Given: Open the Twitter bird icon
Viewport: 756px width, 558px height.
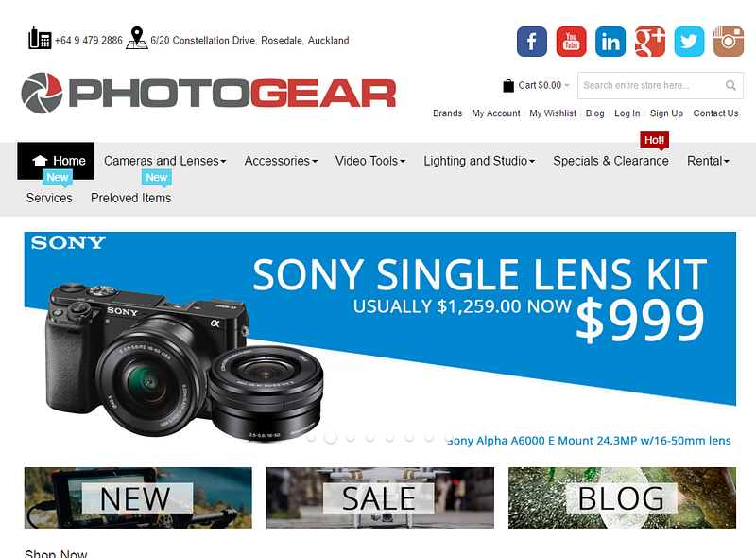Looking at the screenshot, I should tap(689, 42).
